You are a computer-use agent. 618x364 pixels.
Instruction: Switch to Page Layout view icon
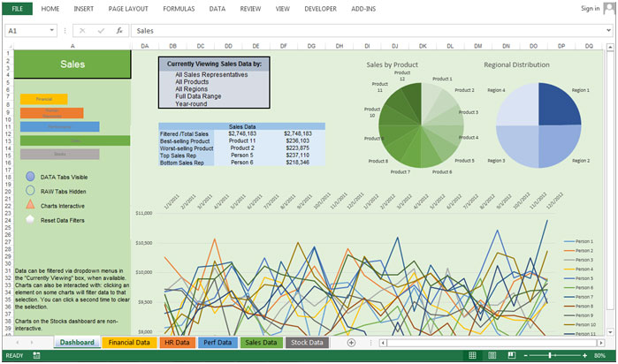492,355
